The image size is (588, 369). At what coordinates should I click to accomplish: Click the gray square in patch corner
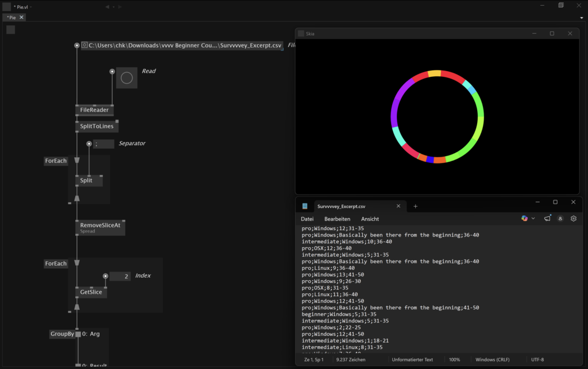10,30
